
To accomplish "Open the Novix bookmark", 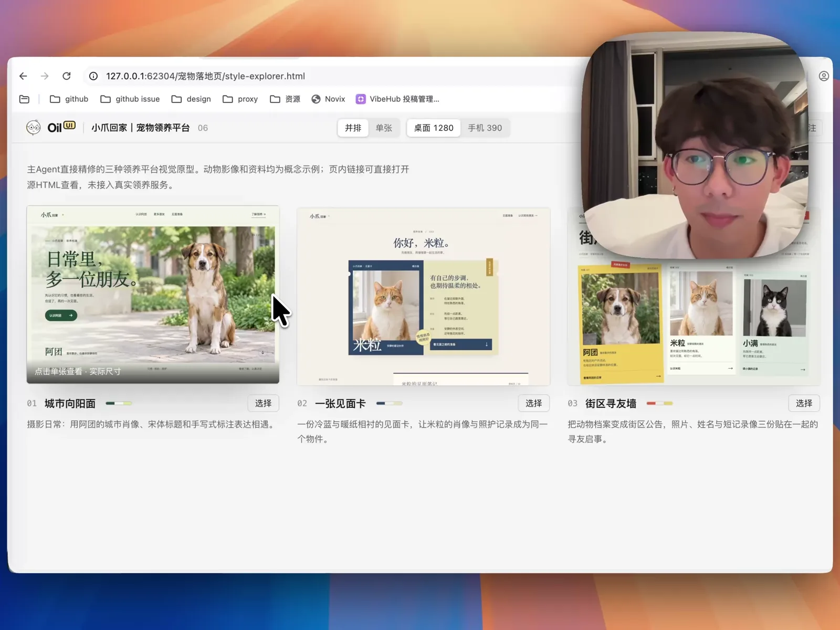I will pos(328,99).
